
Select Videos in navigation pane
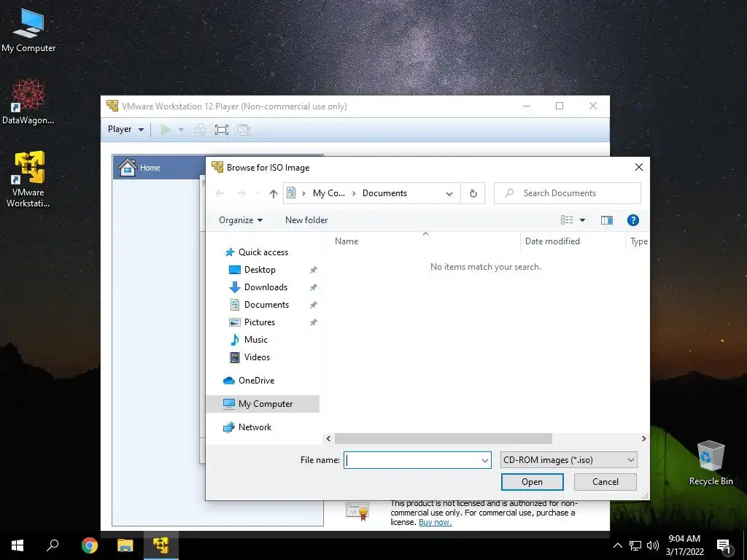coord(257,357)
